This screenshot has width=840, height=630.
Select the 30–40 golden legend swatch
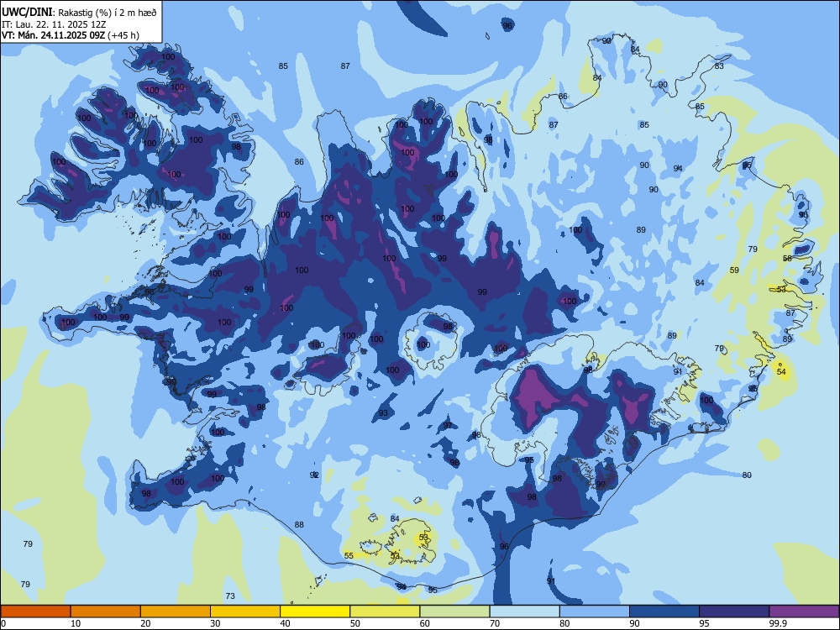(245, 612)
